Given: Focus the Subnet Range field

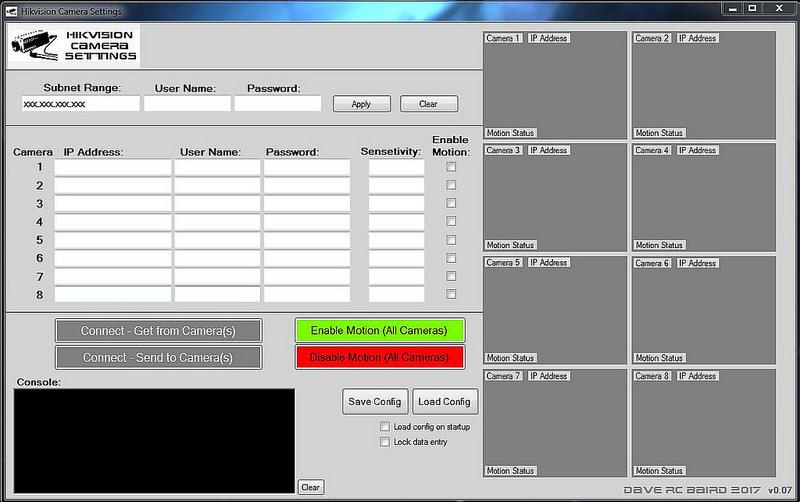Looking at the screenshot, I should click(x=81, y=104).
